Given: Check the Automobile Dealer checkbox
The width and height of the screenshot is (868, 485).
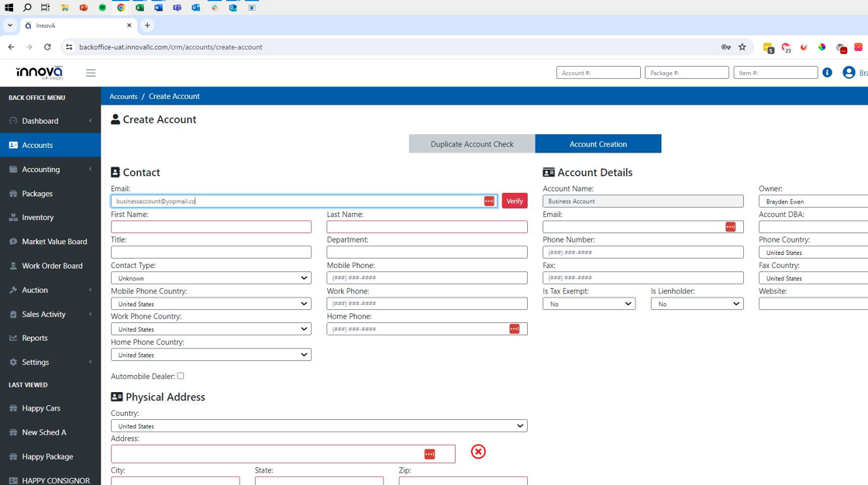Looking at the screenshot, I should (181, 376).
